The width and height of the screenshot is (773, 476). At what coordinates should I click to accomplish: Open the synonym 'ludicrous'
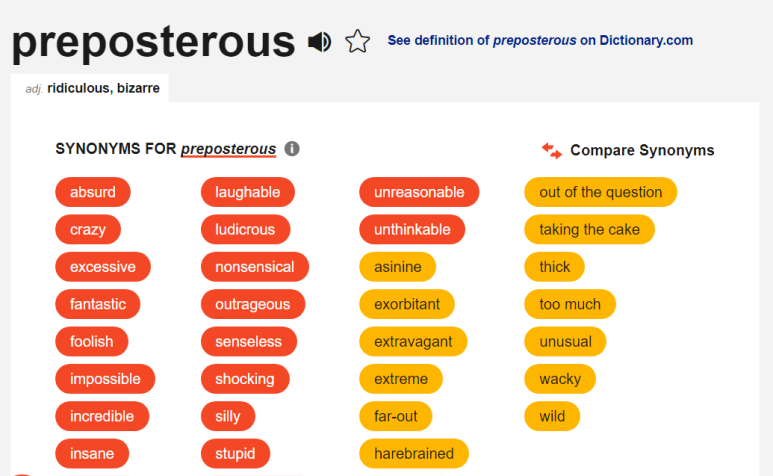point(245,230)
